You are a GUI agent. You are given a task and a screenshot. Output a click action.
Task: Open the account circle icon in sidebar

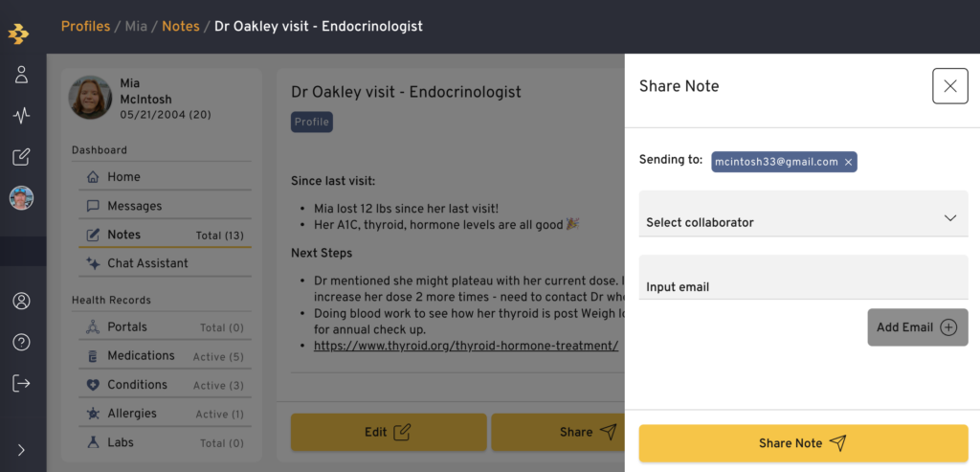tap(21, 301)
